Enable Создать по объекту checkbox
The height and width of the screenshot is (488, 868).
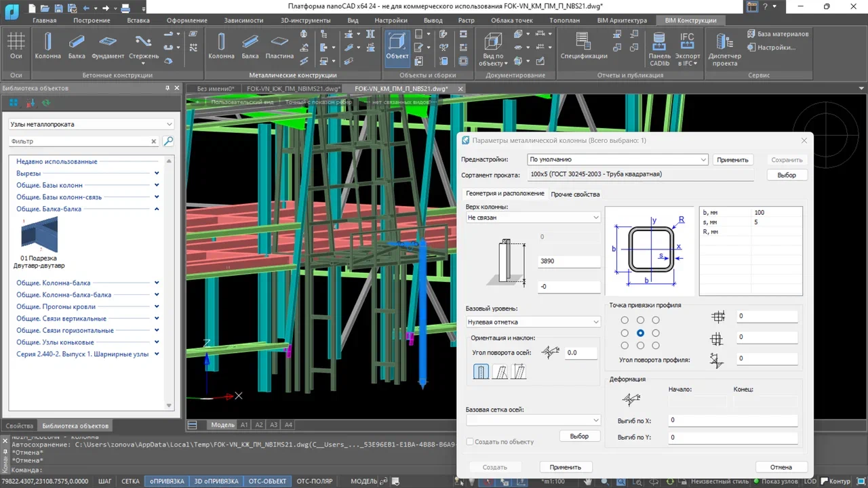[x=469, y=441]
